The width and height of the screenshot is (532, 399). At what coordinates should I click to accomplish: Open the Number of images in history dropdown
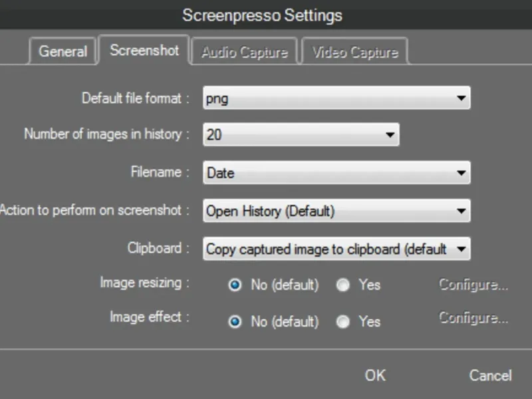(390, 135)
